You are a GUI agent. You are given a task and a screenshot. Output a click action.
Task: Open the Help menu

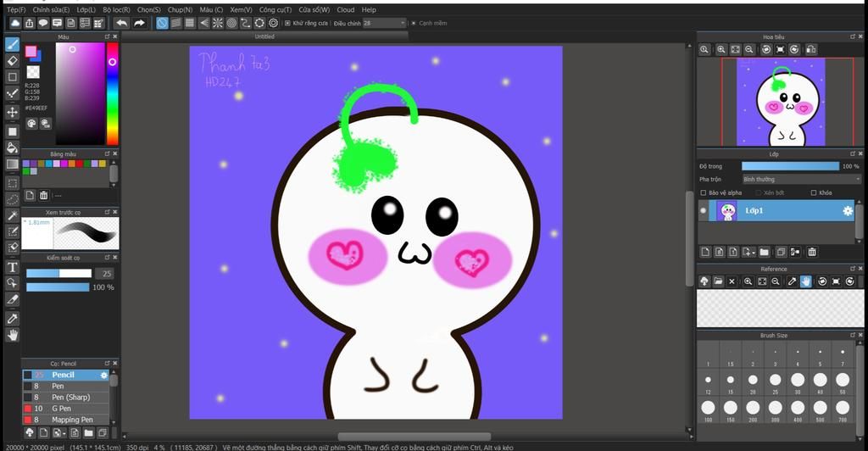(x=369, y=10)
